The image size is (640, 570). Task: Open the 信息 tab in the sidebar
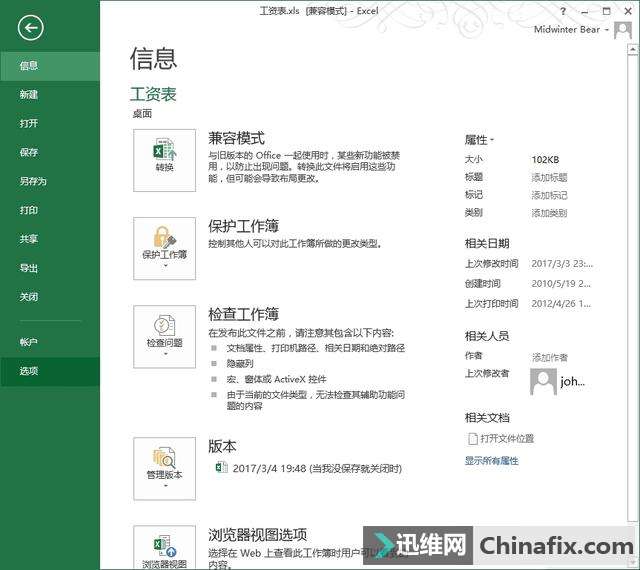[x=49, y=66]
